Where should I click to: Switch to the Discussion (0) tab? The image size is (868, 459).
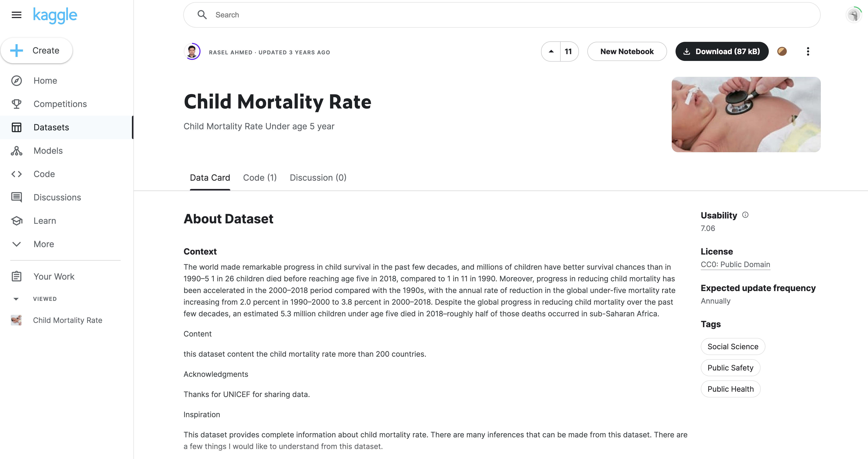pos(318,177)
